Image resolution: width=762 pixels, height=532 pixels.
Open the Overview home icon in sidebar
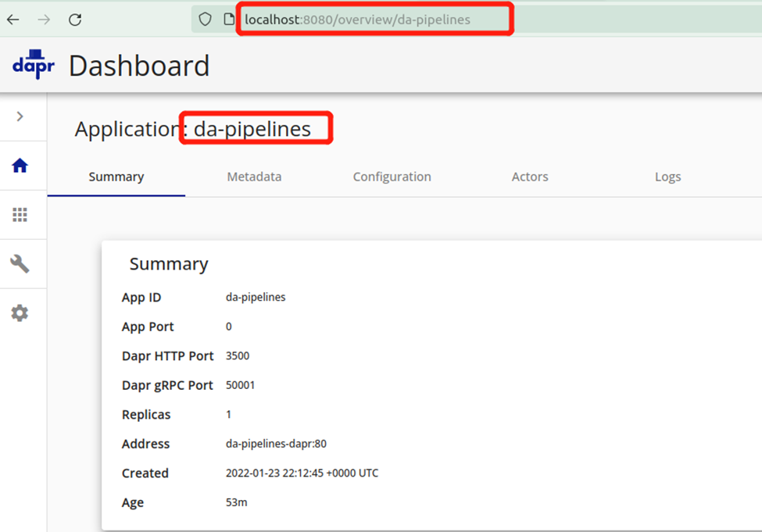pyautogui.click(x=20, y=166)
